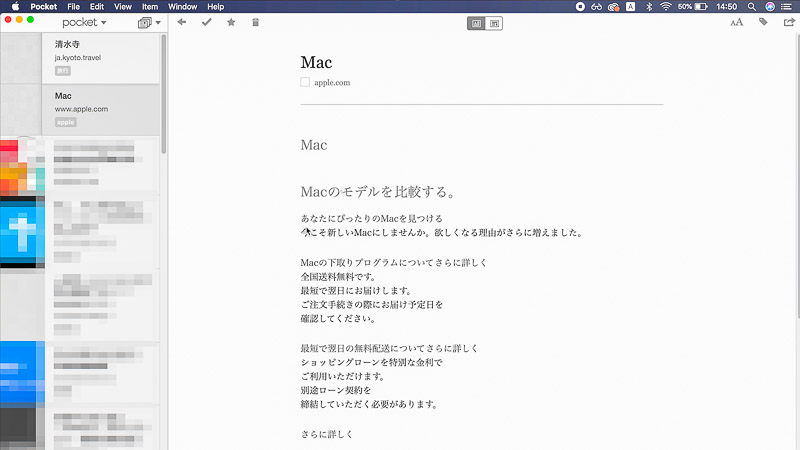Click the www.apple.com URL in list
The height and width of the screenshot is (450, 800).
81,109
